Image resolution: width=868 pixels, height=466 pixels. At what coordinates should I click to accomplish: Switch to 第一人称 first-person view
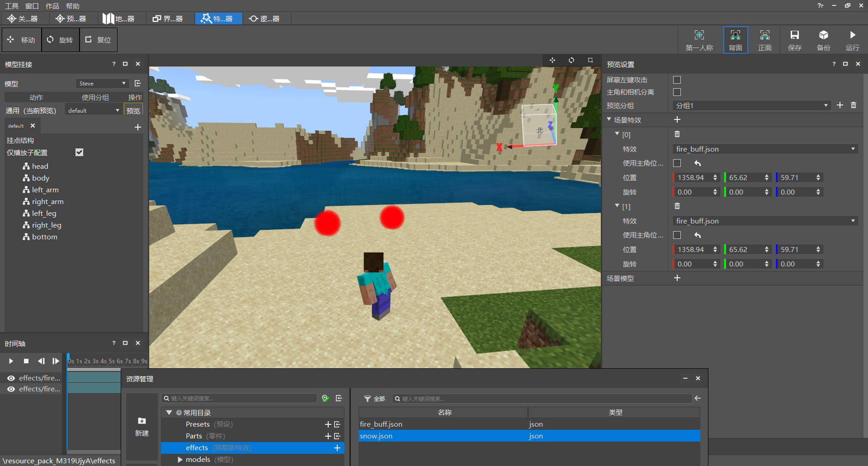click(x=699, y=40)
